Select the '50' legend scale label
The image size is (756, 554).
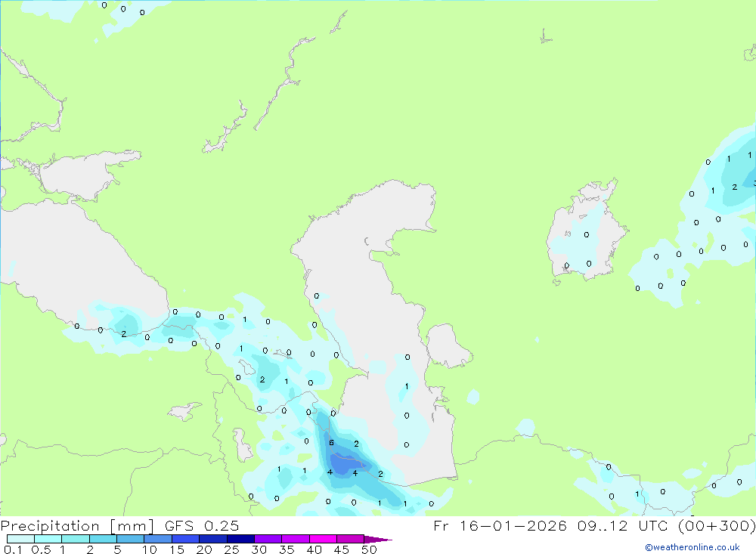coord(369,549)
